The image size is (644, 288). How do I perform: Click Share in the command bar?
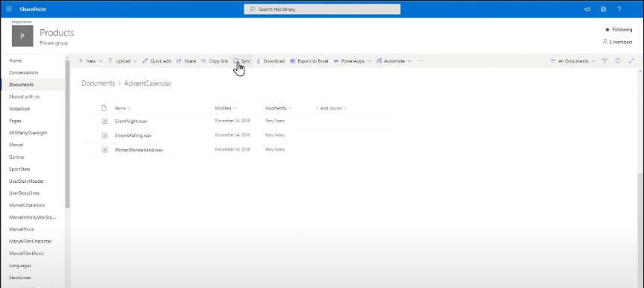[x=186, y=60]
